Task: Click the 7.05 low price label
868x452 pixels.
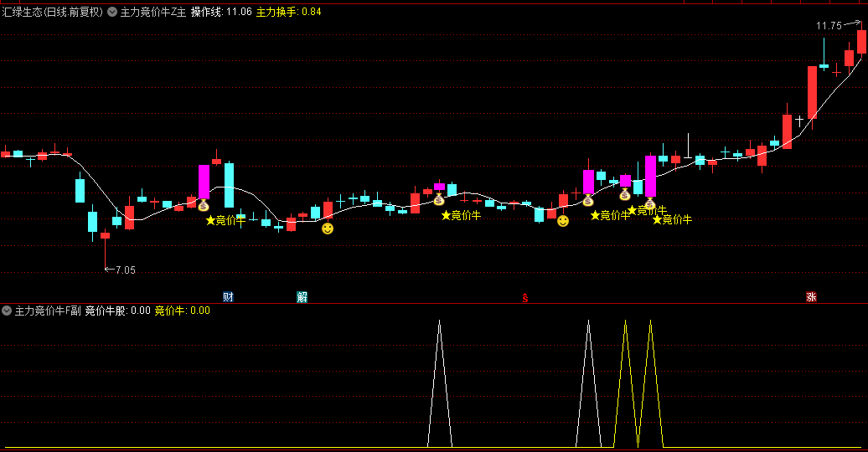Action: 126,270
